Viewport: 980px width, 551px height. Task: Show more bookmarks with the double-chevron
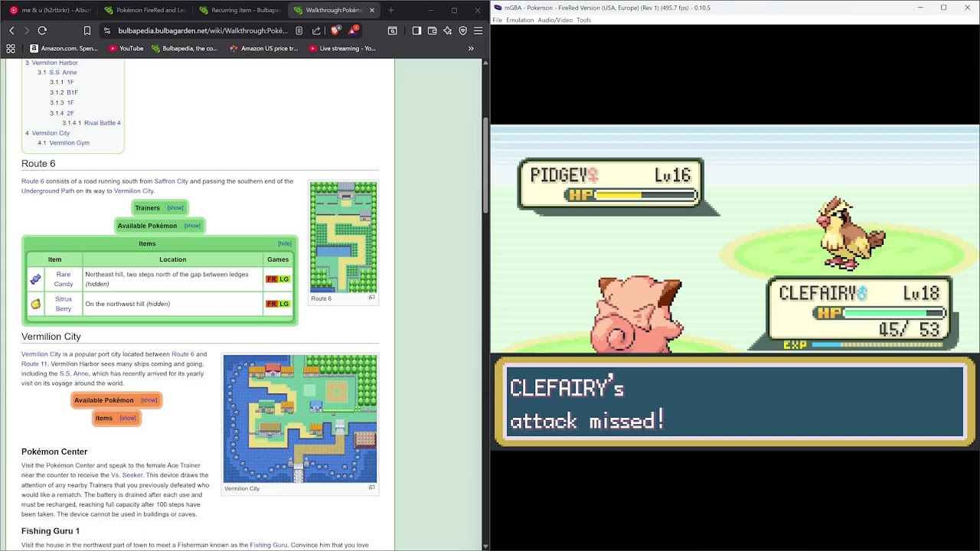pyautogui.click(x=471, y=48)
